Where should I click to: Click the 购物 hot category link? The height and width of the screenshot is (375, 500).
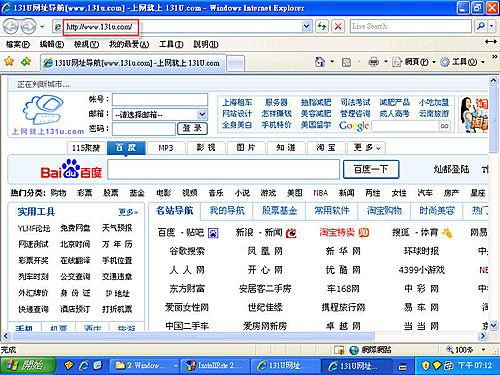pyautogui.click(x=58, y=193)
